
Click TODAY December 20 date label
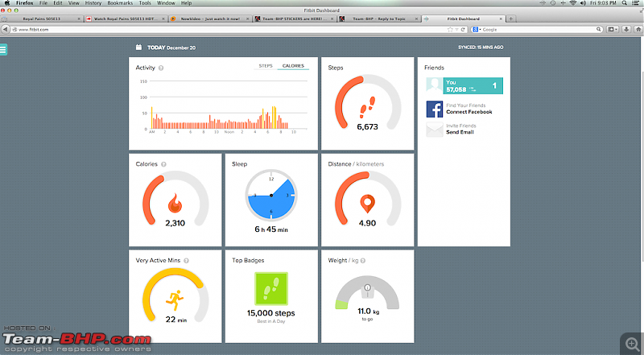coord(171,47)
